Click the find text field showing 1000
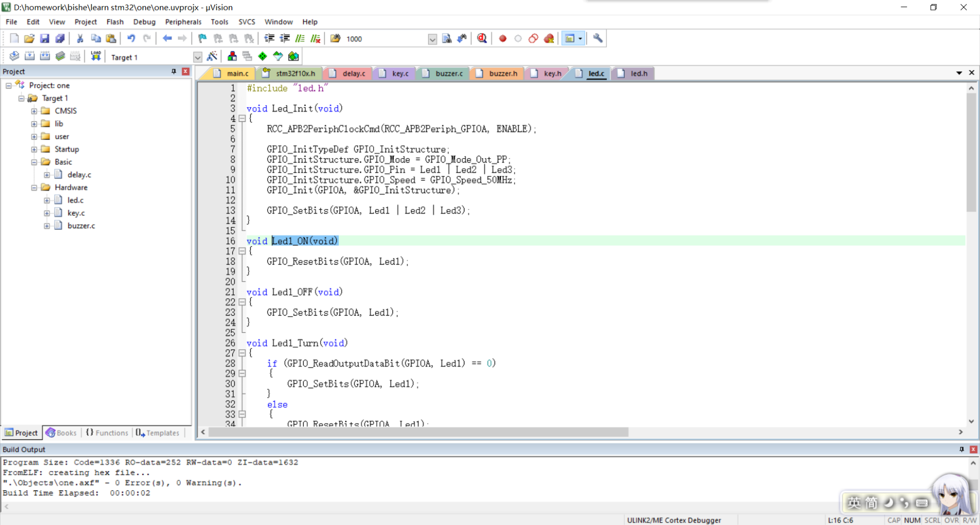Screen dimensions: 980x525 [386, 39]
